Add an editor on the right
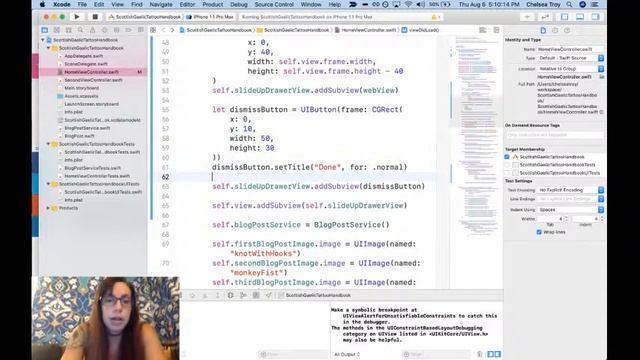Screen dimensions: 640x360 496,30
